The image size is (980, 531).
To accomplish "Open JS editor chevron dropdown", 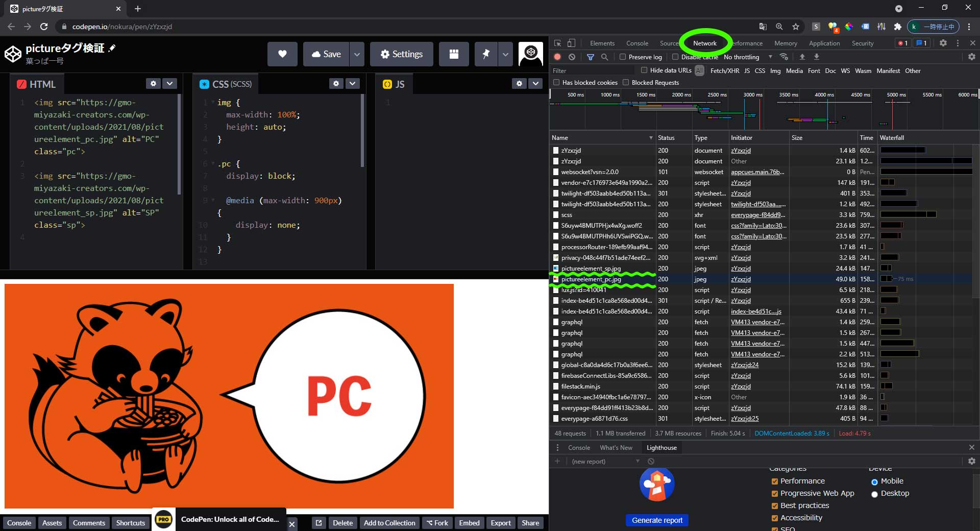I will pos(535,83).
